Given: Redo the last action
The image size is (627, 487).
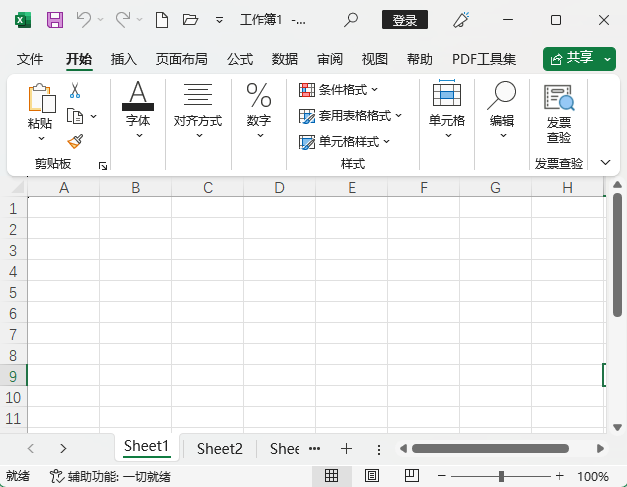Looking at the screenshot, I should (x=123, y=20).
